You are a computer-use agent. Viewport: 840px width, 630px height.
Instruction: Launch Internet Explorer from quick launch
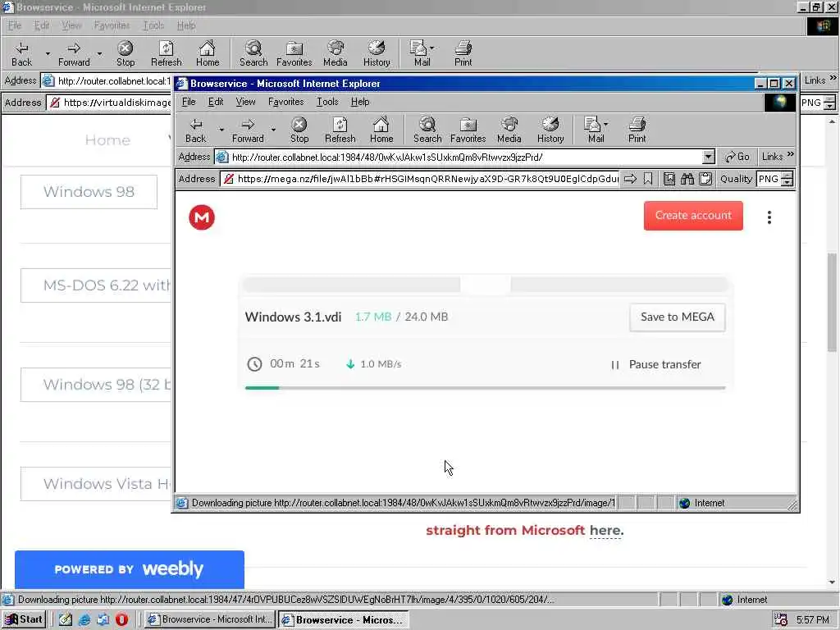[x=84, y=619]
